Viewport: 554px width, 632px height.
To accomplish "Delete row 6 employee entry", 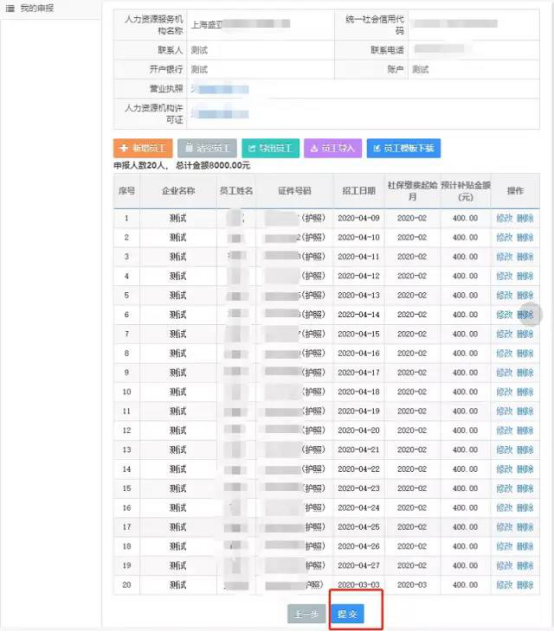I will click(x=525, y=314).
